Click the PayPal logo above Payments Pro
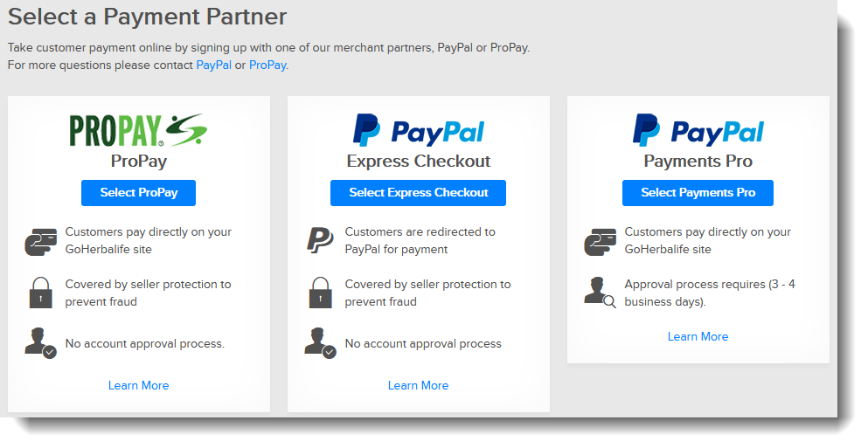 [x=698, y=131]
